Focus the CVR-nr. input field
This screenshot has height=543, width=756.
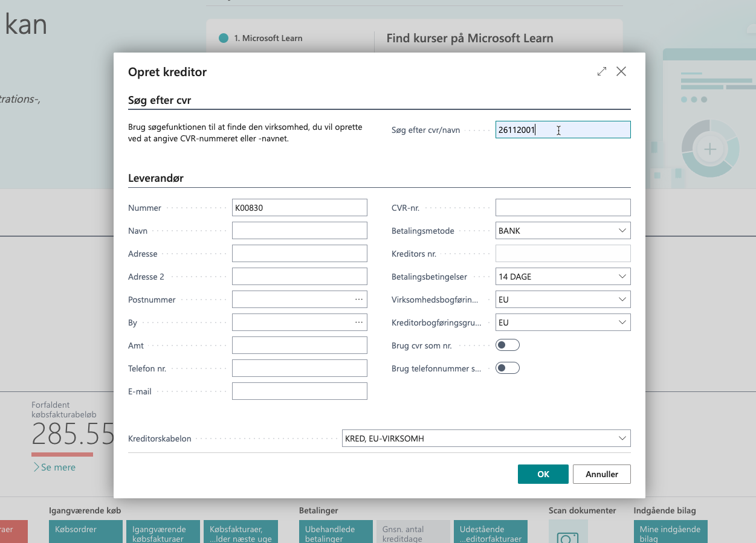tap(563, 208)
